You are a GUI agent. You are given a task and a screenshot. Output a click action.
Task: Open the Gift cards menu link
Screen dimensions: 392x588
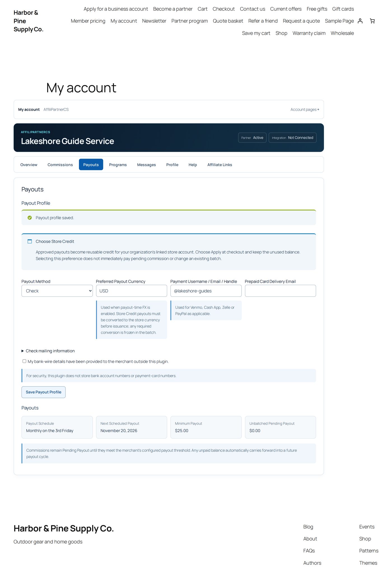click(343, 9)
